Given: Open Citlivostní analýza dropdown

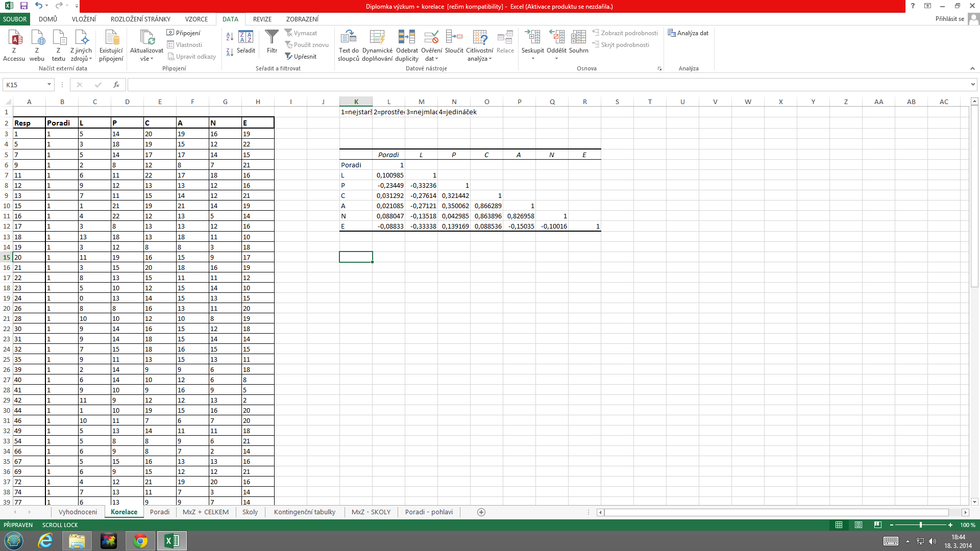Looking at the screenshot, I should (x=479, y=55).
